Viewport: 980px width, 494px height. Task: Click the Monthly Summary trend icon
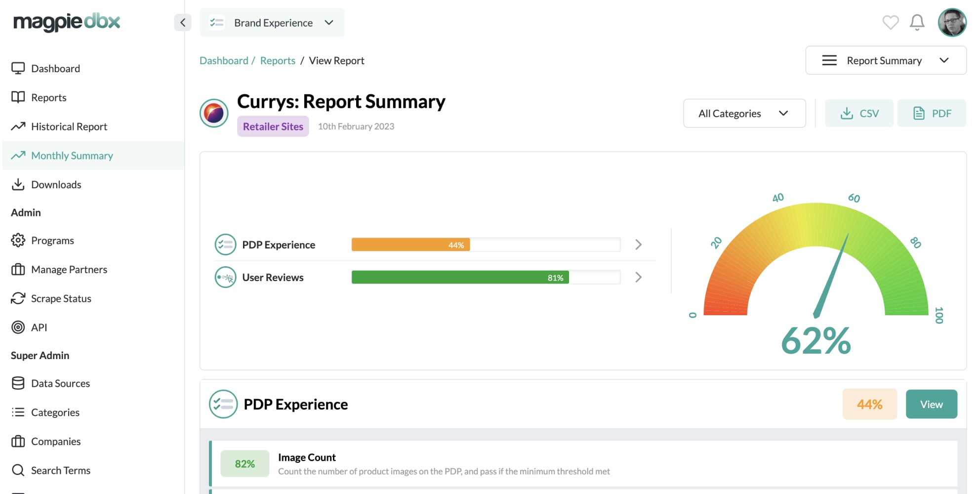click(18, 156)
